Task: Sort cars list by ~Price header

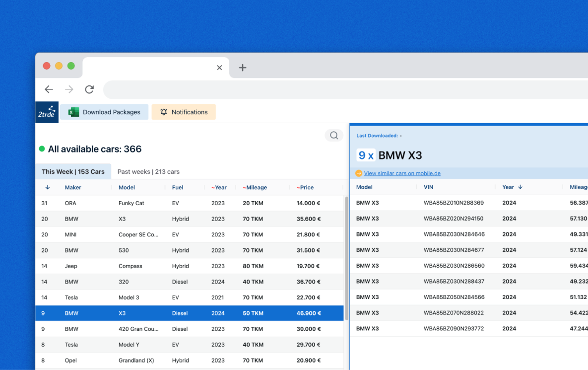Action: [306, 187]
